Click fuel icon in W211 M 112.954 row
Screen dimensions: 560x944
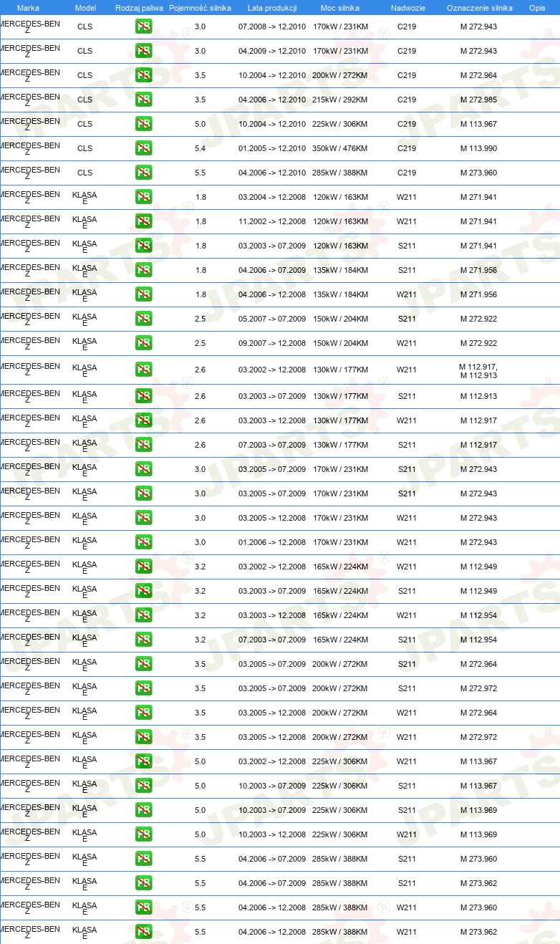point(143,615)
